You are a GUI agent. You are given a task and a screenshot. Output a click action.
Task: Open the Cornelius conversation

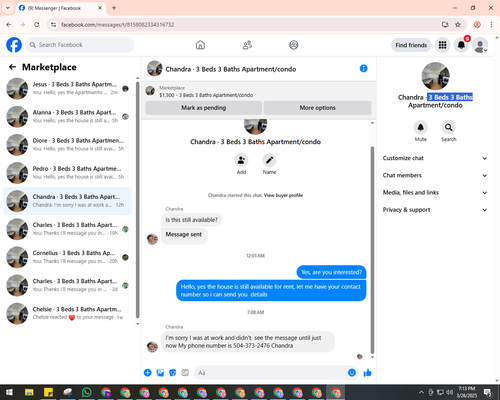[67, 257]
